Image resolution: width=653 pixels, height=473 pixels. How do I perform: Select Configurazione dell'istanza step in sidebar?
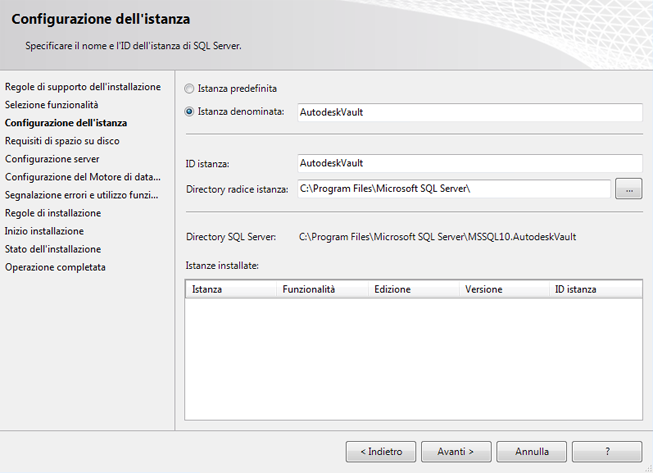pos(66,123)
